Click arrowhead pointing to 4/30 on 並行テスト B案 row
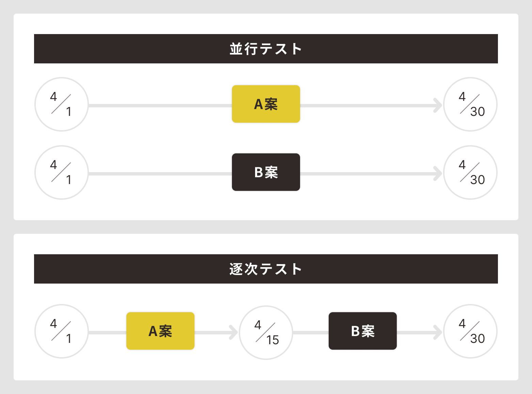Image resolution: width=532 pixels, height=394 pixels. pyautogui.click(x=438, y=173)
